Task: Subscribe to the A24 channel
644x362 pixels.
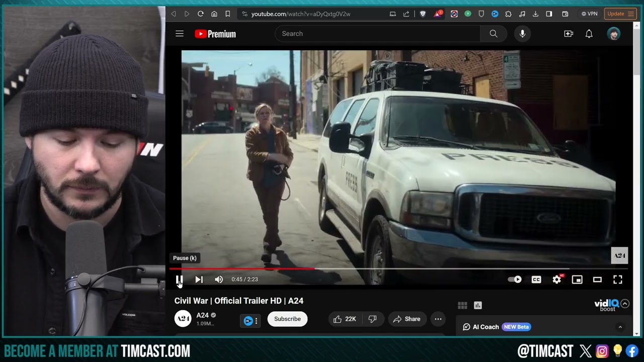Action: 287,319
